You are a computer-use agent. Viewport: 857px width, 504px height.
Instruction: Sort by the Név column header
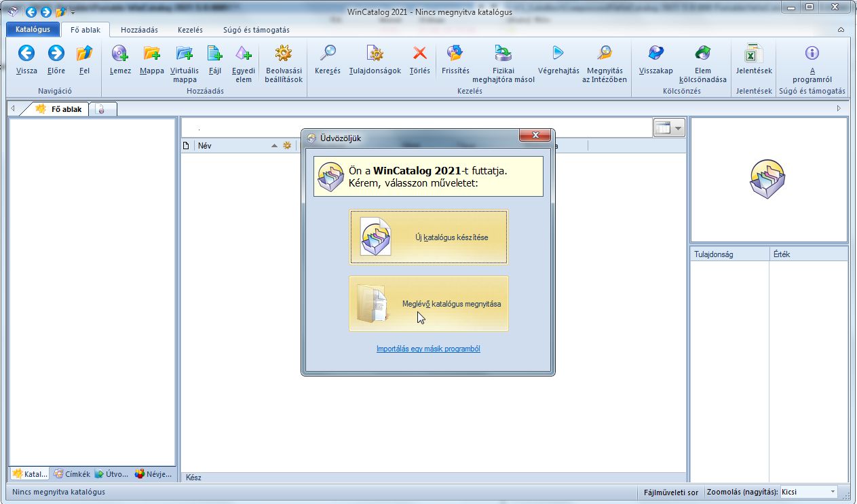pyautogui.click(x=231, y=145)
